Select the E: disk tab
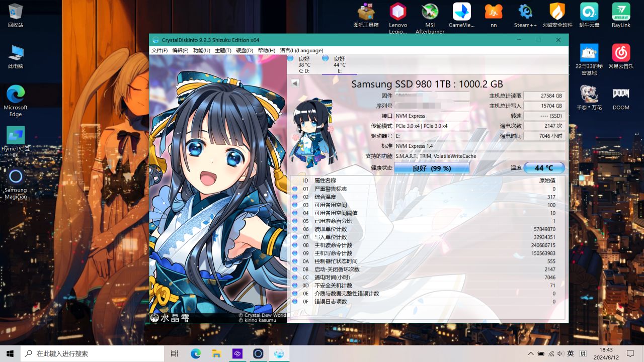 click(339, 64)
